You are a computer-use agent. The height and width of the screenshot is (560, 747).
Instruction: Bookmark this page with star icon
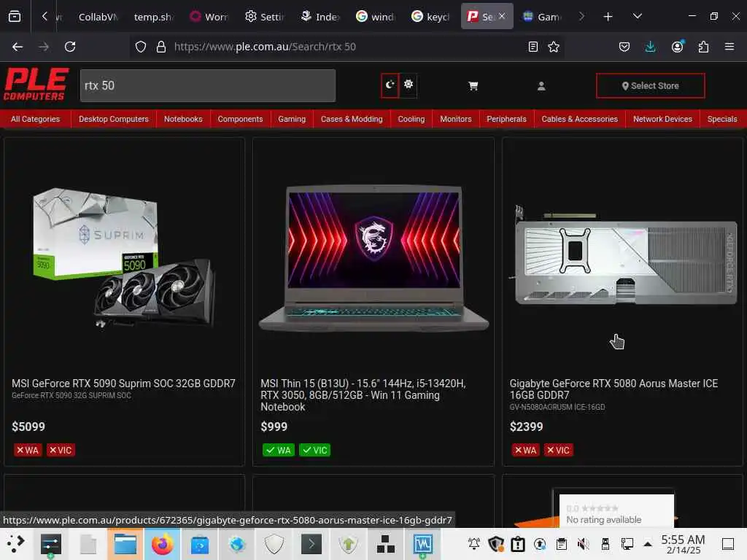pyautogui.click(x=554, y=47)
